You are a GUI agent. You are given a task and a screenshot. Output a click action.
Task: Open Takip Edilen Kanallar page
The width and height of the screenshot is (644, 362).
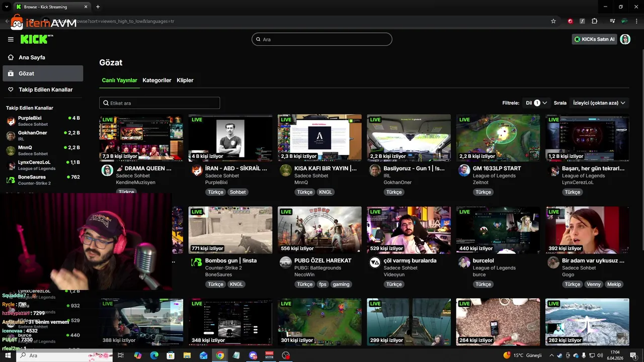[x=43, y=89]
